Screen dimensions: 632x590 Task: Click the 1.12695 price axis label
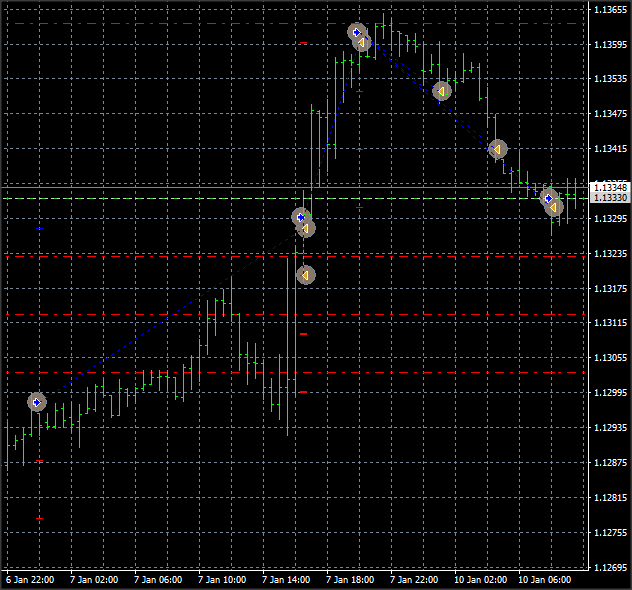(x=610, y=567)
